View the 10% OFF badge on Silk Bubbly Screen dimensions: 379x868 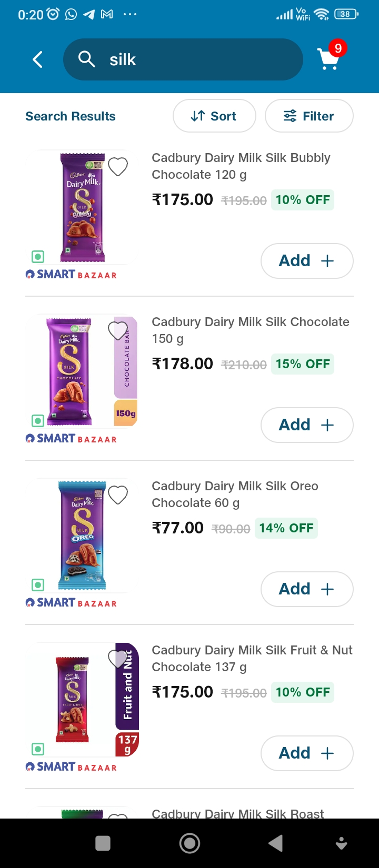(x=303, y=199)
